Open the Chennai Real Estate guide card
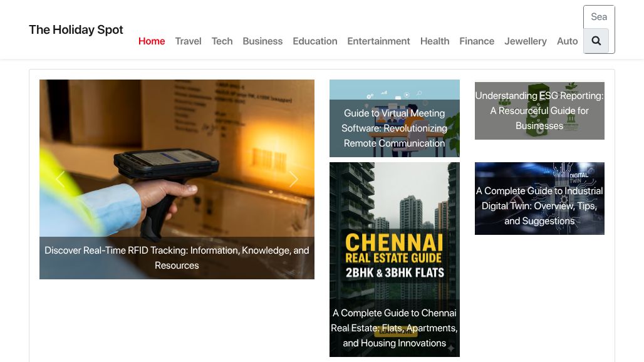This screenshot has width=644, height=362. pos(394,259)
